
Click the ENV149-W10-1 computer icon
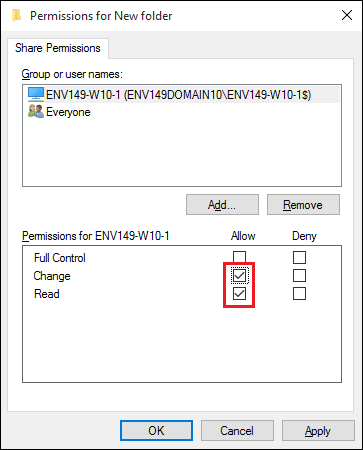pos(36,94)
